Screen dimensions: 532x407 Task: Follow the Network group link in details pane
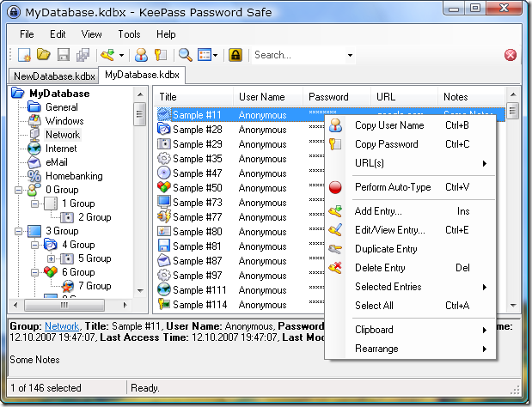pos(62,326)
